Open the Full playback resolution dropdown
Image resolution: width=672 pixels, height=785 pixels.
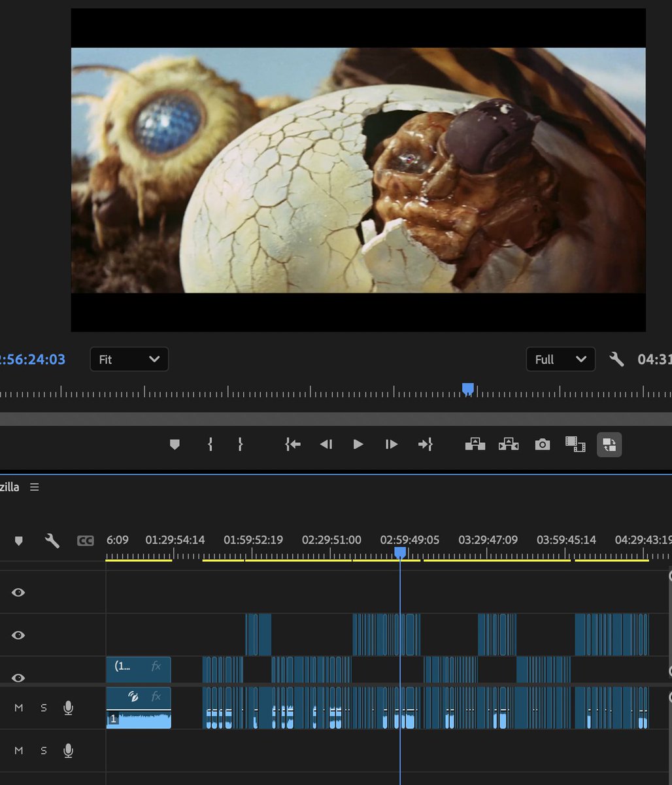[x=561, y=359]
